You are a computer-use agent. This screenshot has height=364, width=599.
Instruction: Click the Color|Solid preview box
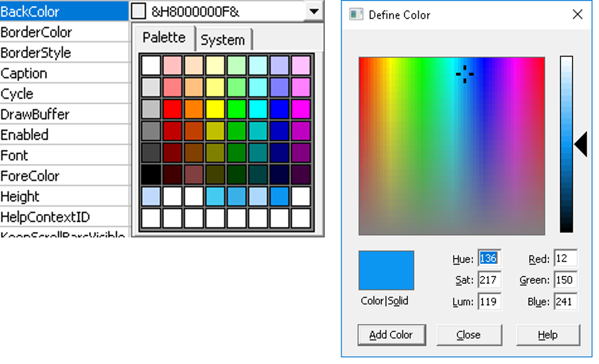[386, 271]
